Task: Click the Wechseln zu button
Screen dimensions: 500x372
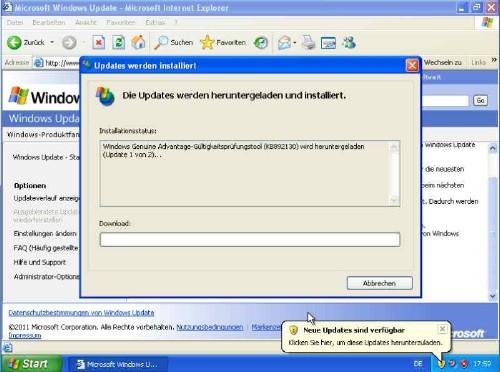Action: 443,62
